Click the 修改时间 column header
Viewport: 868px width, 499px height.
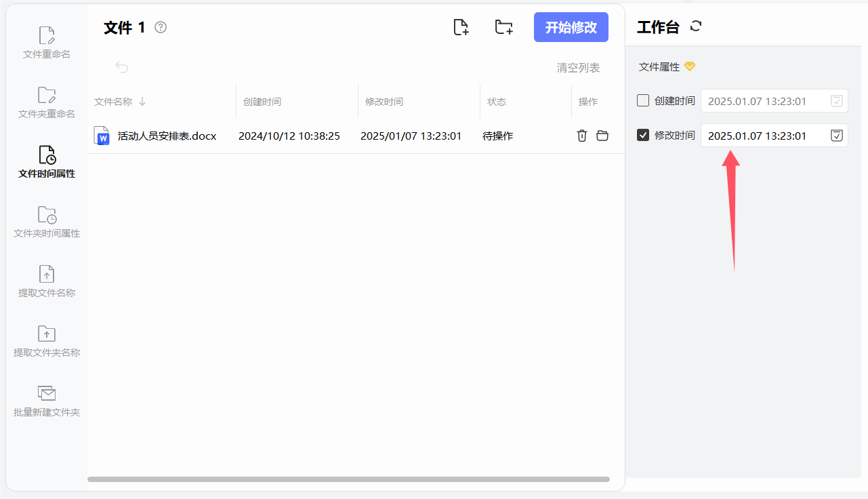point(384,102)
